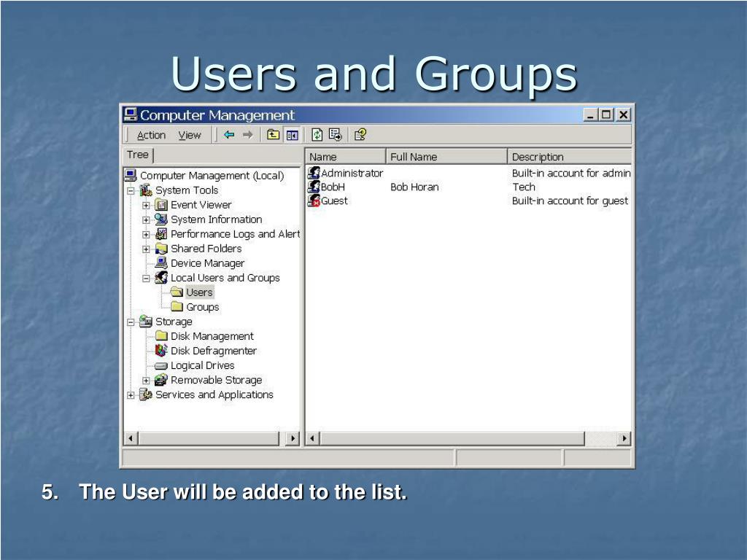Screen dimensions: 747x560
Task: Select Disk Management in the tree
Action: [x=212, y=336]
